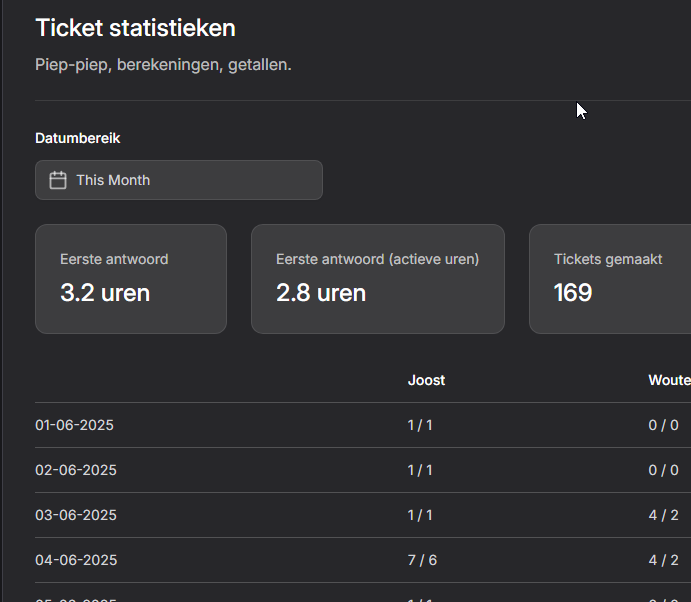Click the Tickets gemaakt 169 card
The width and height of the screenshot is (691, 602).
[x=609, y=278]
